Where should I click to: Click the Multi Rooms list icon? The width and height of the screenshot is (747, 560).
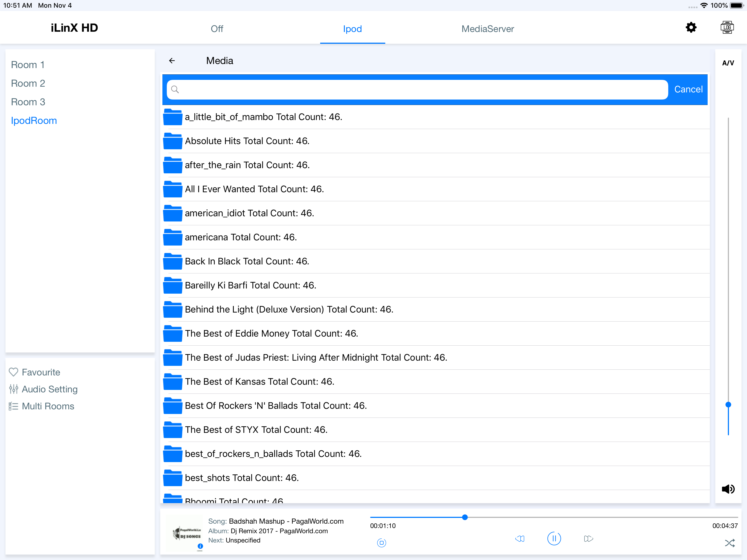point(13,406)
